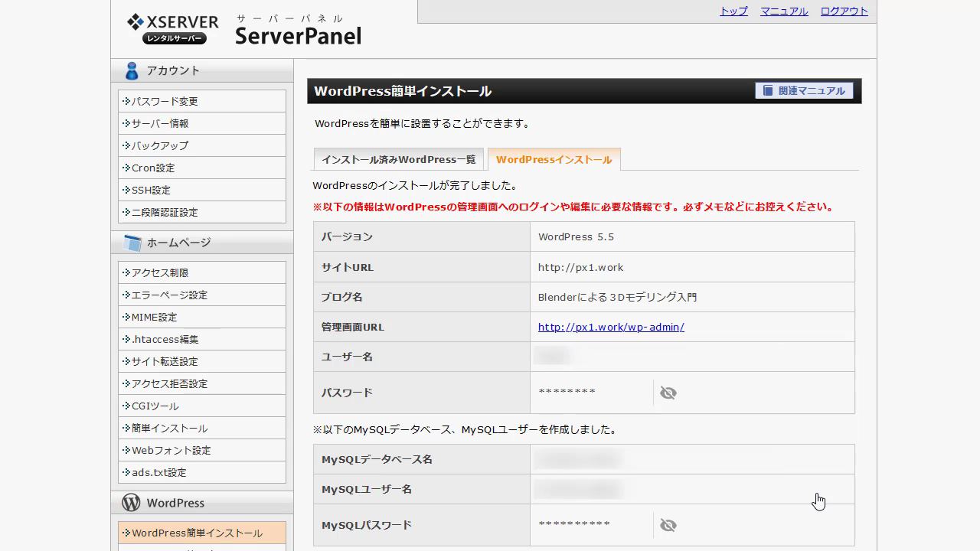Switch to the installed WordPress list tab
The width and height of the screenshot is (980, 551).
coord(398,159)
